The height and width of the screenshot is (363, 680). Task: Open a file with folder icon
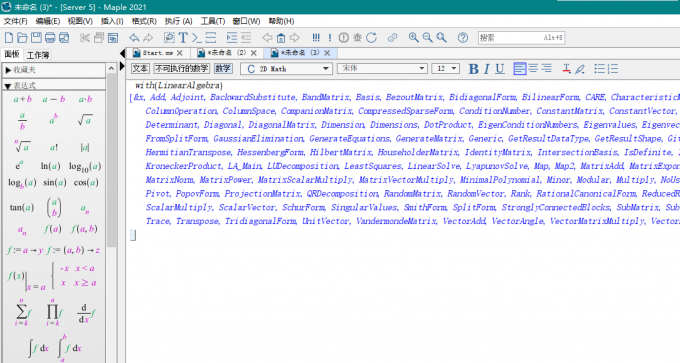click(22, 38)
